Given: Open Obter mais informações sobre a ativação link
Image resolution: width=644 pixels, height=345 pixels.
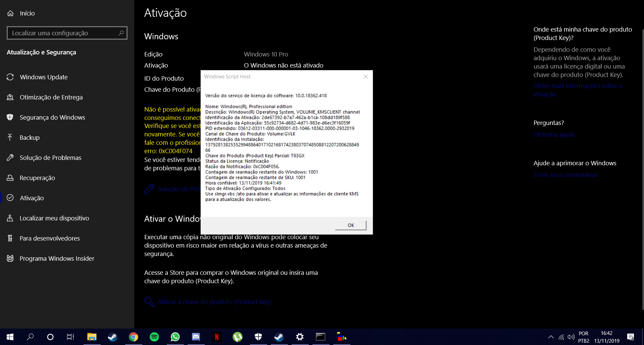Looking at the screenshot, I should [x=578, y=90].
